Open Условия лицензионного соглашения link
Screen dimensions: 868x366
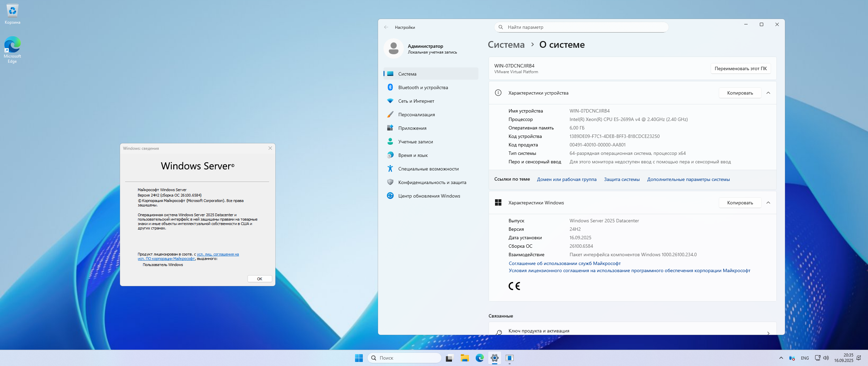pyautogui.click(x=629, y=270)
